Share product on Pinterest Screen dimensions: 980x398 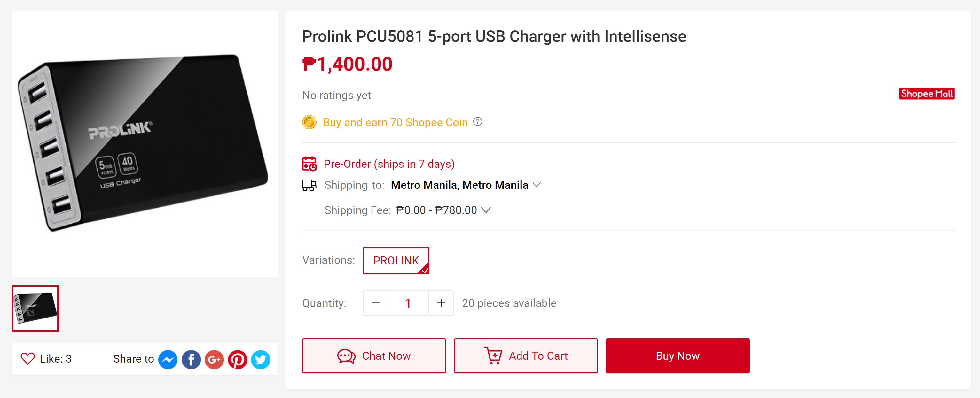[x=237, y=359]
